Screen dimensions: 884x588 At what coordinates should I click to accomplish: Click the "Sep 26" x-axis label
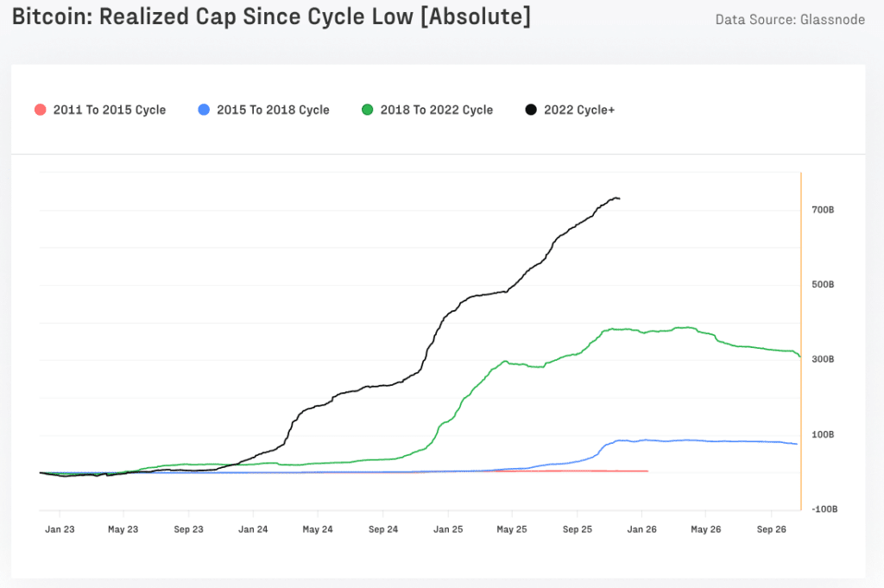click(x=772, y=528)
